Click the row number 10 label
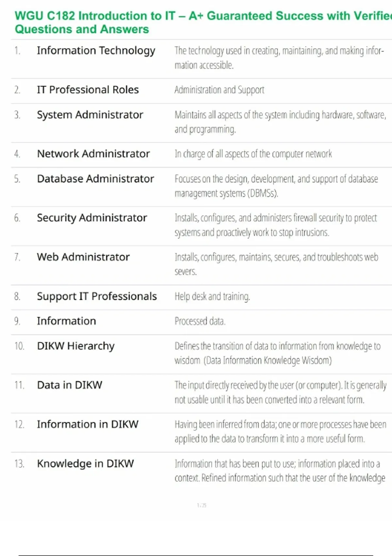The width and height of the screenshot is (392, 556). 19,346
